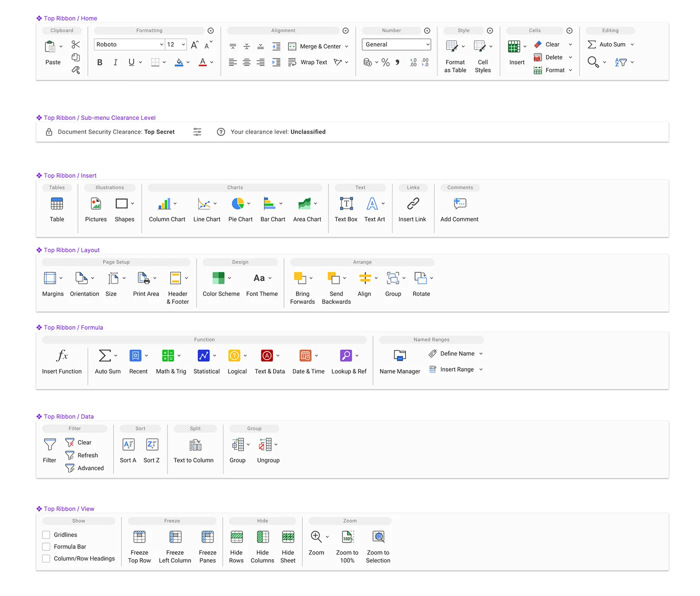Screen dimensions: 700x596
Task: Click the Table icon in Insert ribbon
Action: (x=57, y=203)
